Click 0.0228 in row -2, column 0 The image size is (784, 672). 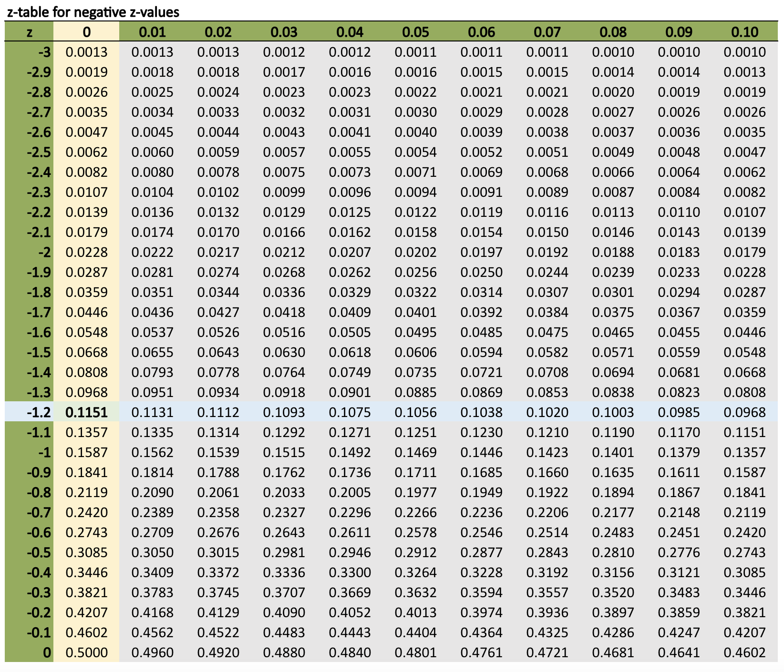(x=86, y=252)
